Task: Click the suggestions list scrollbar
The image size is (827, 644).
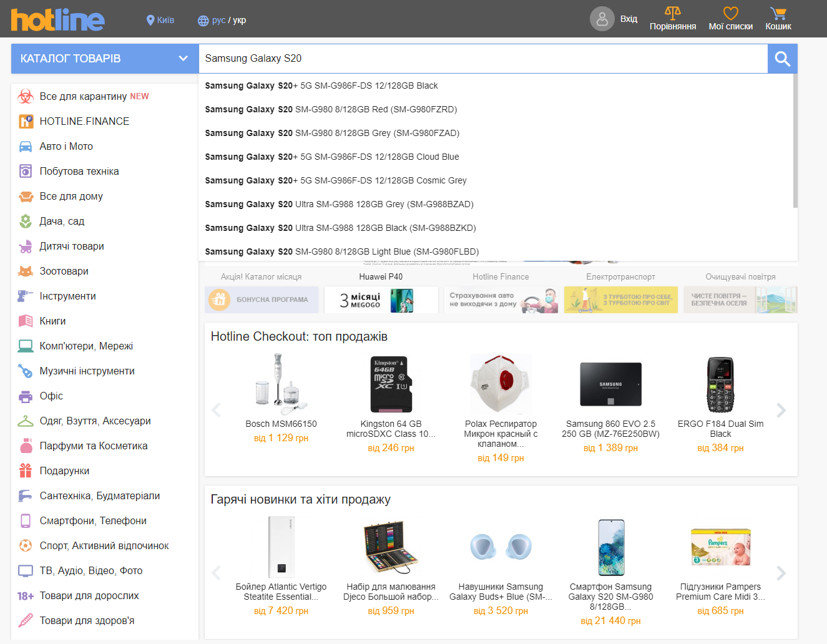Action: point(795,141)
